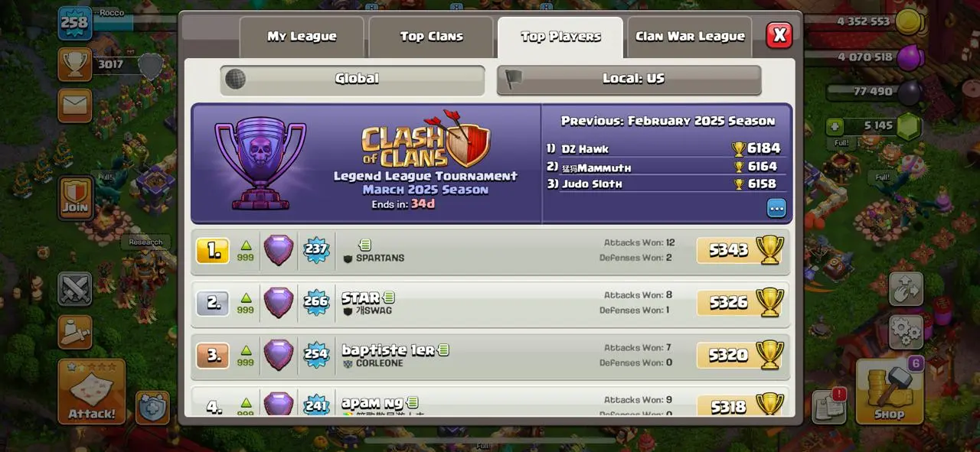
Task: Select the rank 2 player STAR row
Action: click(490, 303)
